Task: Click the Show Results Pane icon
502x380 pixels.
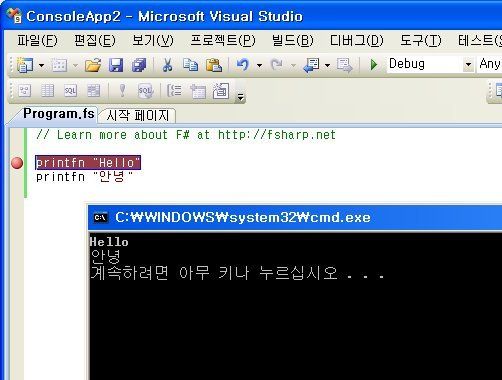Action: 93,90
